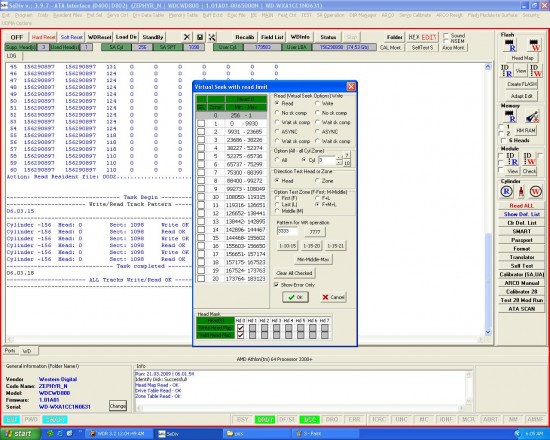Click the Flash Write icon
This screenshot has width=550, height=440.
click(x=535, y=45)
